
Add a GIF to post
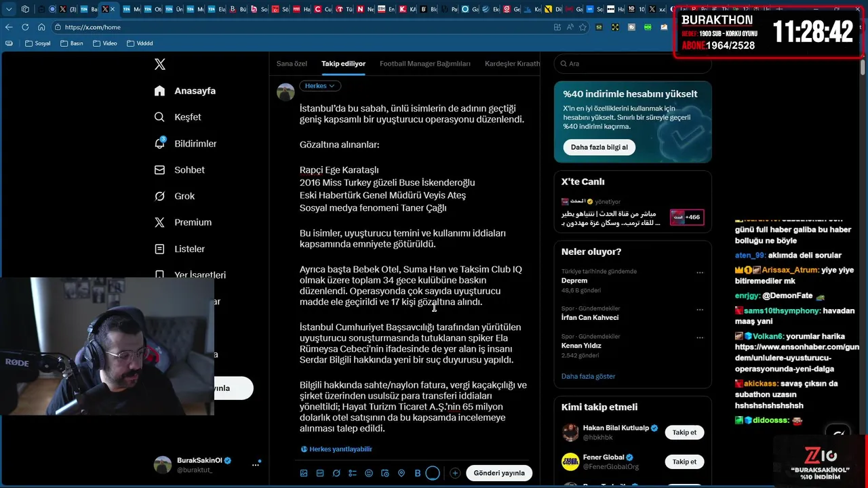tap(320, 473)
